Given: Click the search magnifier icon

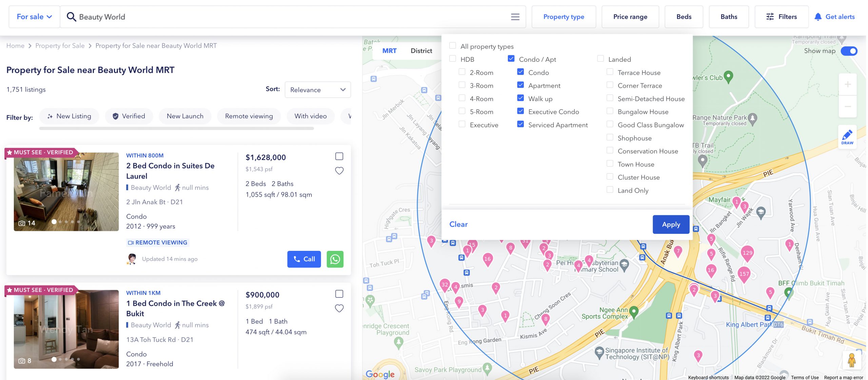Looking at the screenshot, I should pyautogui.click(x=71, y=17).
